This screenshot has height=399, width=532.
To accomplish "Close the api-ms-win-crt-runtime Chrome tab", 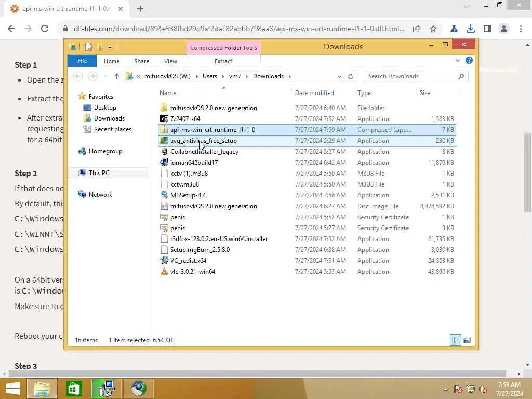I will 121,9.
